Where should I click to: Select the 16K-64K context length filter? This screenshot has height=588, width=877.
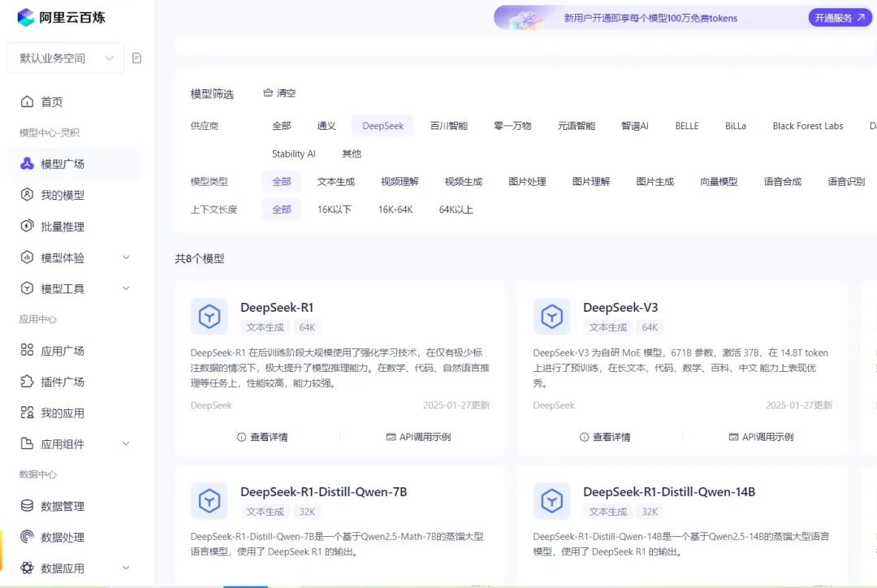tap(395, 210)
